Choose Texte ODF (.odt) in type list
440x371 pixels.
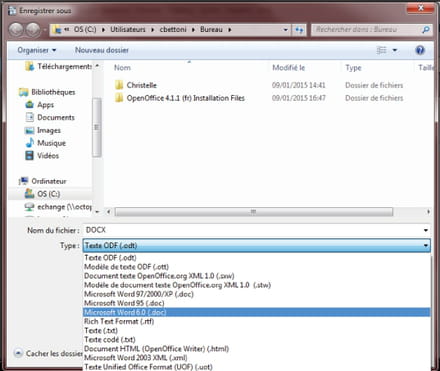[x=256, y=258]
